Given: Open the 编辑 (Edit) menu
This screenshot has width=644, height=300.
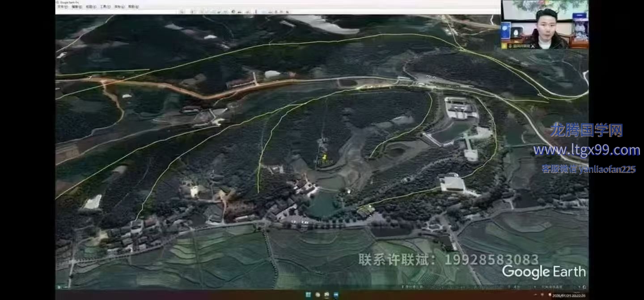Looking at the screenshot, I should click(x=76, y=7).
